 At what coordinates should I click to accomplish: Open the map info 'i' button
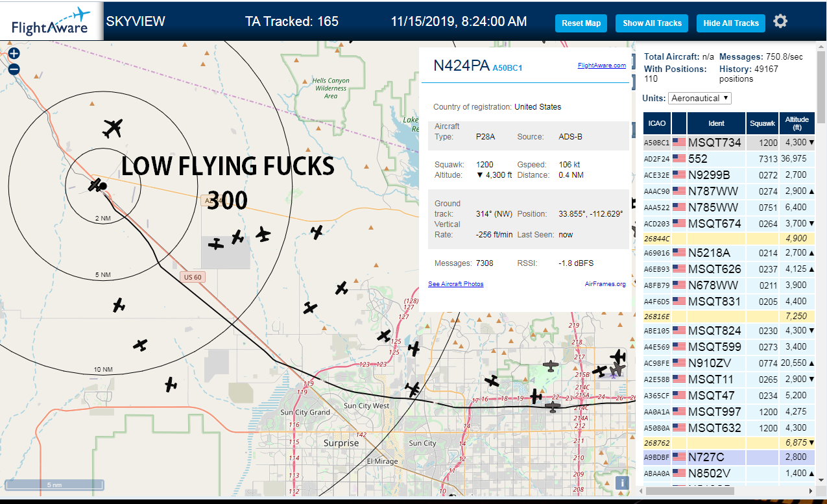(622, 482)
